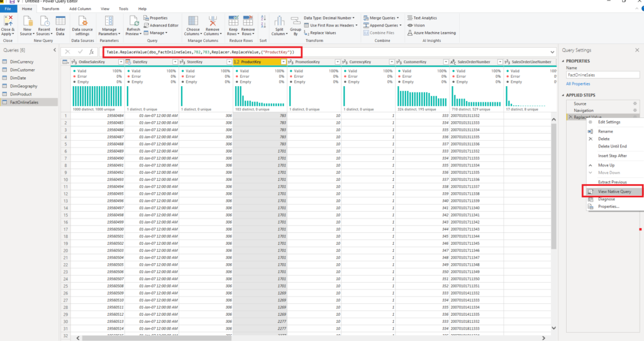Close the Query Settings pane
644x341 pixels.
(x=637, y=50)
